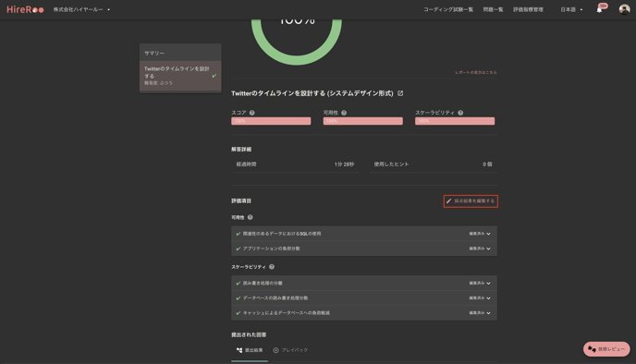This screenshot has width=636, height=364.
Task: Click the HireRoo logo
Action: tap(25, 9)
